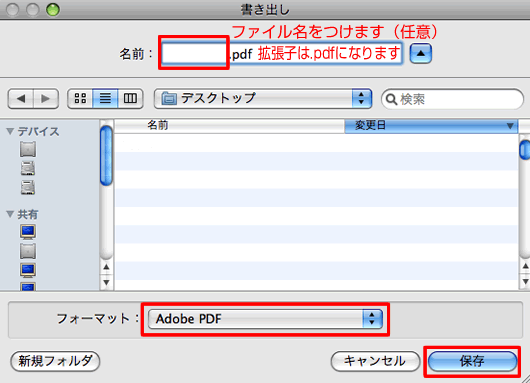Select the Mac Pro icon under 共有

click(28, 251)
